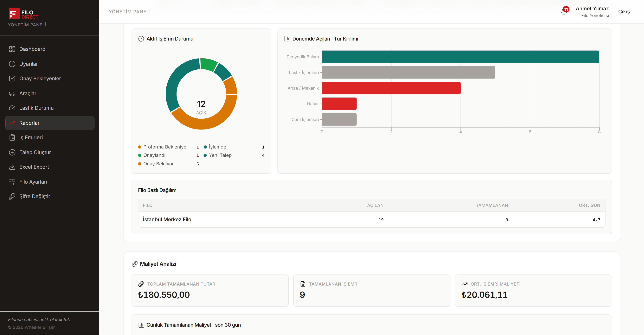Click the Aktif İş Emri Durumu clock icon

click(141, 39)
